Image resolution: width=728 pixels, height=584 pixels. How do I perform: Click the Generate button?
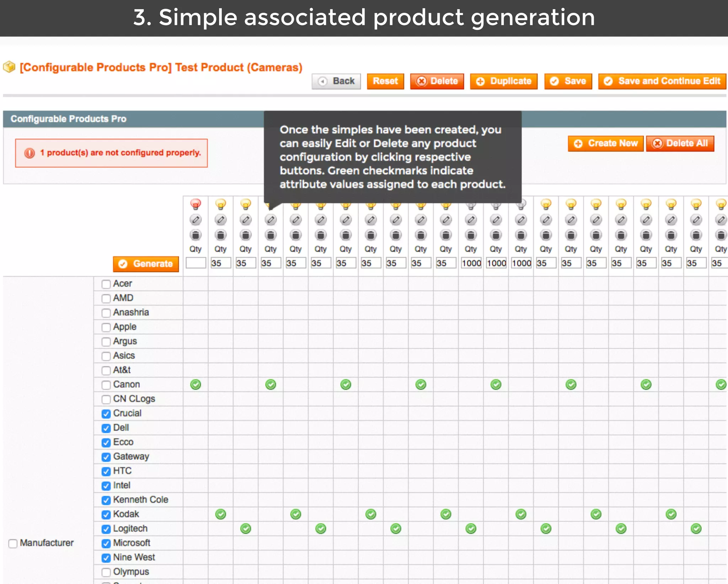146,264
